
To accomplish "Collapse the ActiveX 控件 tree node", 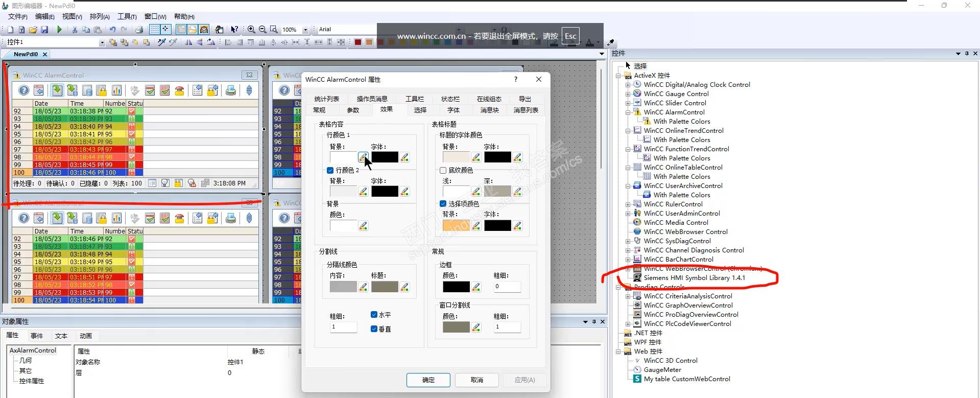I will (x=618, y=76).
